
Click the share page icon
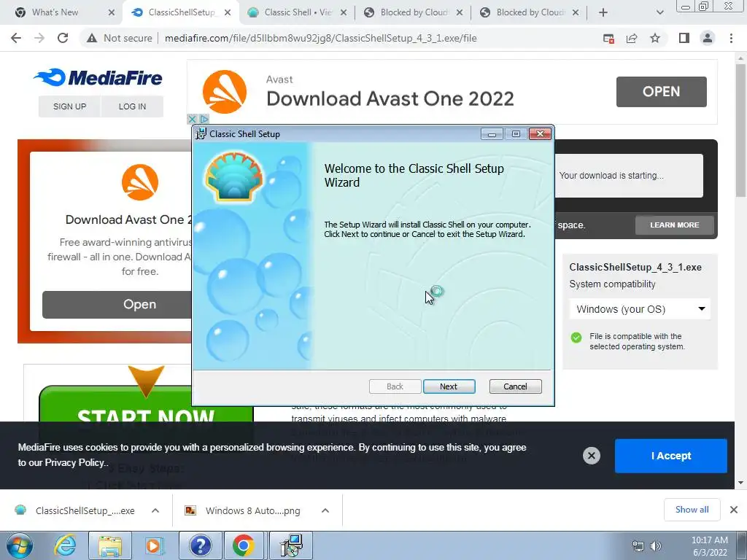point(632,39)
